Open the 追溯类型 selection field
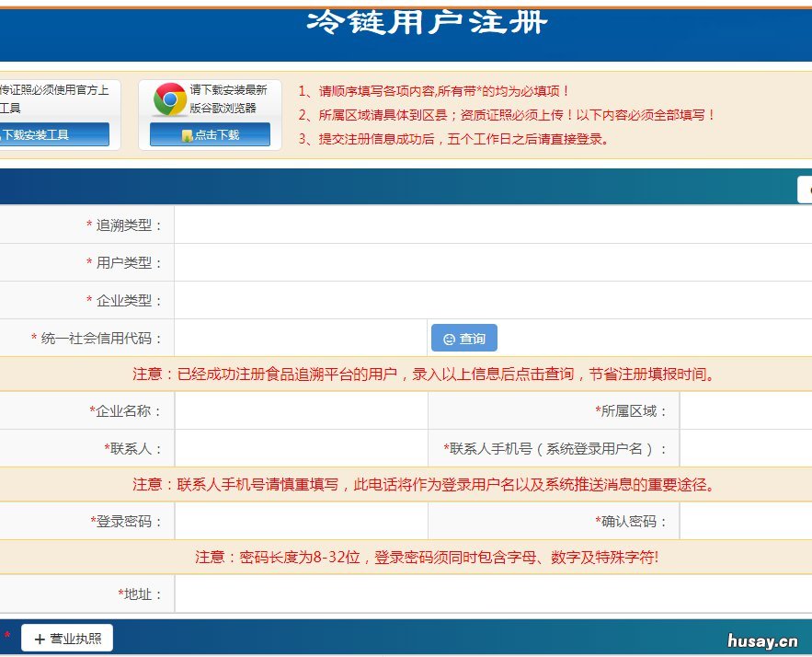Viewport: 812px width, 657px height. click(414, 224)
